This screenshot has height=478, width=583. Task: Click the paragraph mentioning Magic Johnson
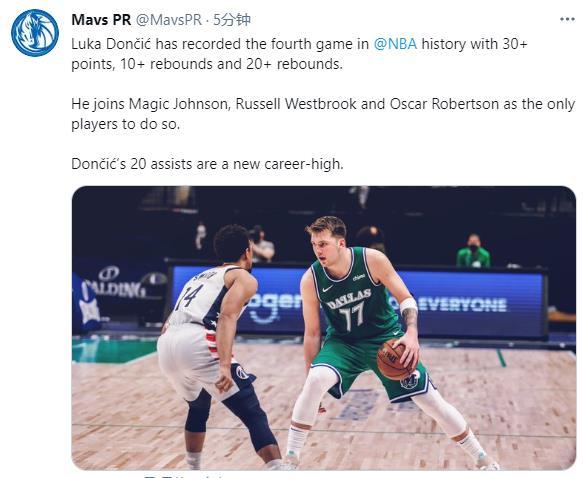pos(323,114)
